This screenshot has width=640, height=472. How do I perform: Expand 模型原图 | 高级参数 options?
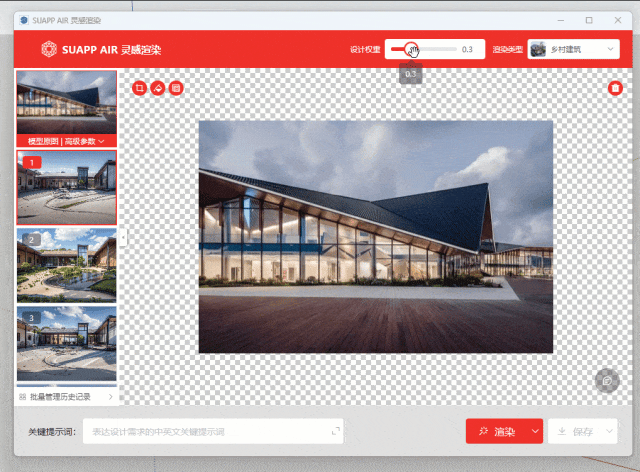(x=67, y=141)
